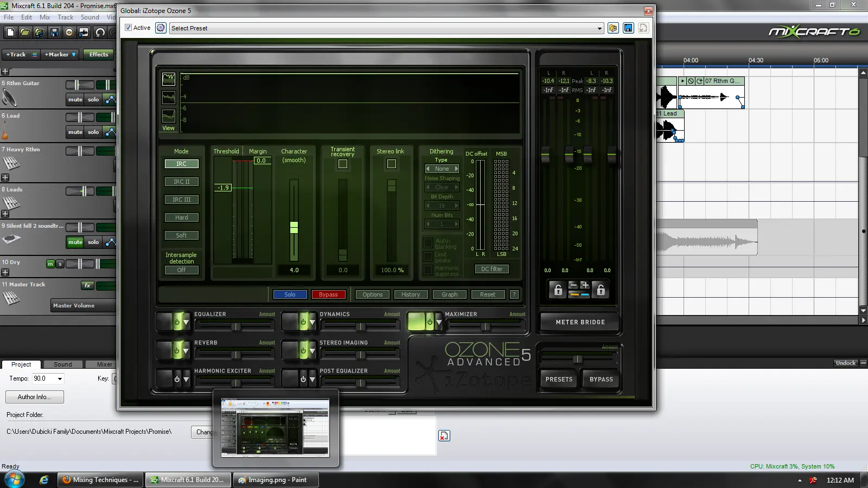This screenshot has height=488, width=868.
Task: Click the Burn CD disc icon
Action: point(69,33)
